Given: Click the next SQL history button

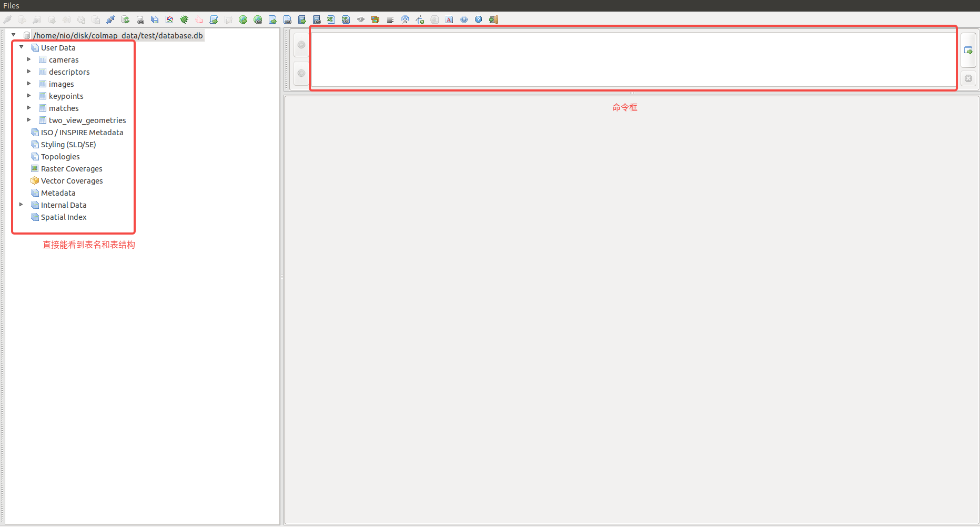Looking at the screenshot, I should click(301, 73).
